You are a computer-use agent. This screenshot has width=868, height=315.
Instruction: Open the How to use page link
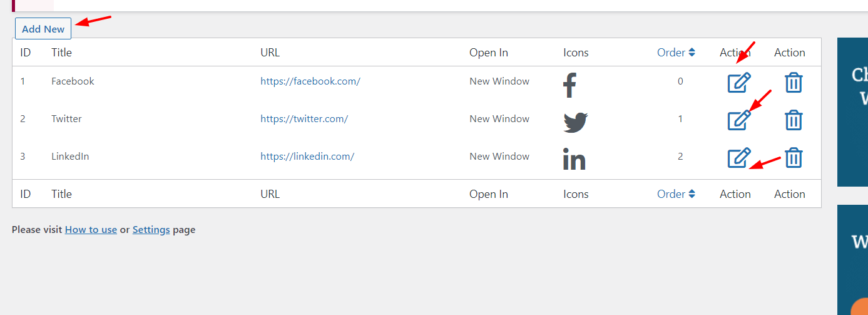[91, 230]
